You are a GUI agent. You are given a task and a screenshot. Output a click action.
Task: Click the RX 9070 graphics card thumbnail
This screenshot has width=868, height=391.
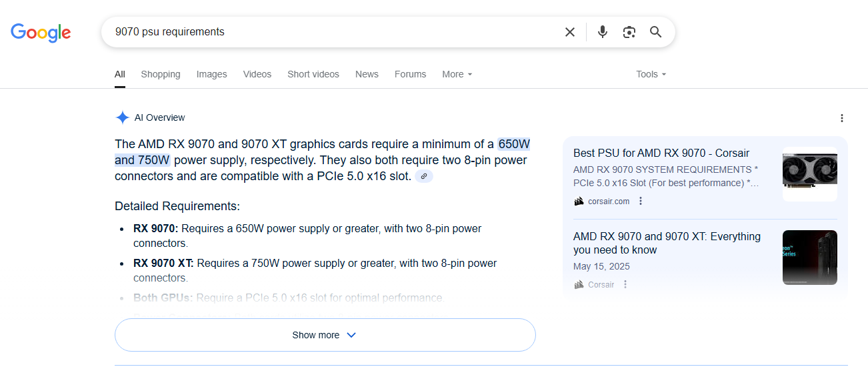tap(810, 174)
